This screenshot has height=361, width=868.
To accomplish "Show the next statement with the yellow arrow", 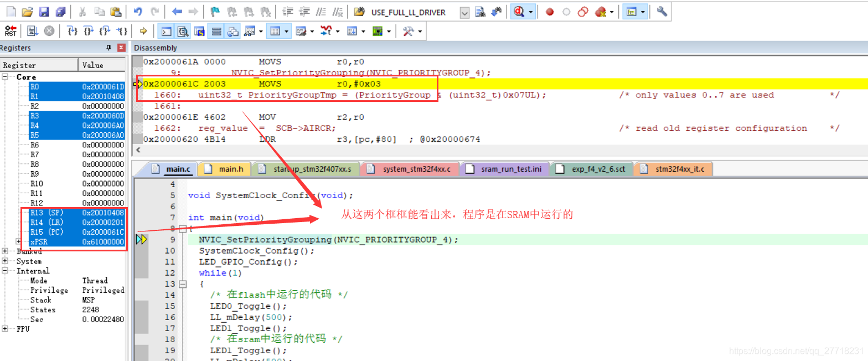I will pos(143,31).
